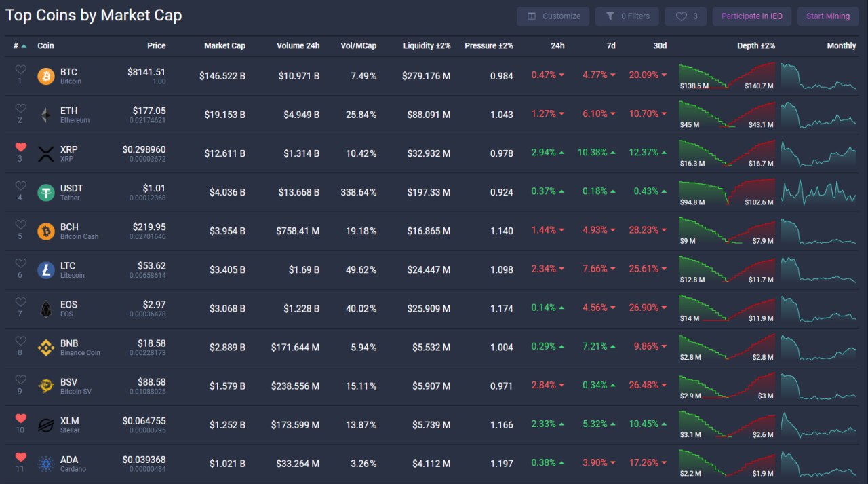The width and height of the screenshot is (868, 484).
Task: Open the 0 Filters button
Action: tap(627, 16)
